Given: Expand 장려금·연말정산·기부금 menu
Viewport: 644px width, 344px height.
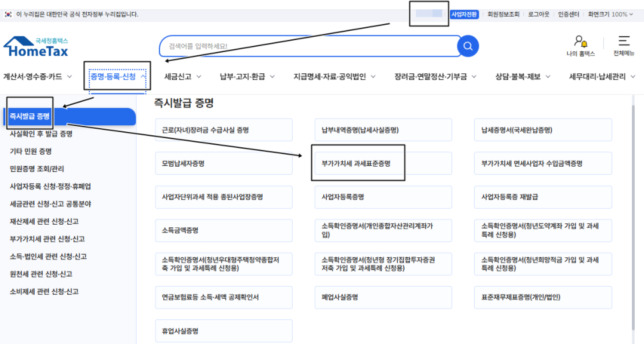Looking at the screenshot, I should tap(435, 77).
